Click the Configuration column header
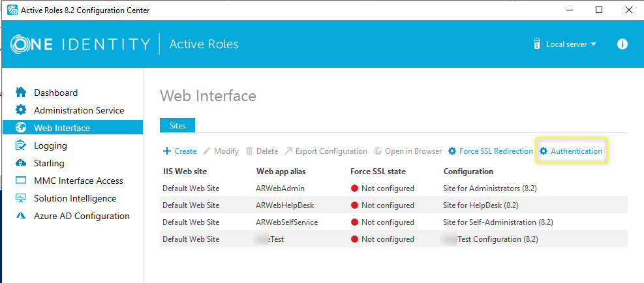 pos(468,171)
